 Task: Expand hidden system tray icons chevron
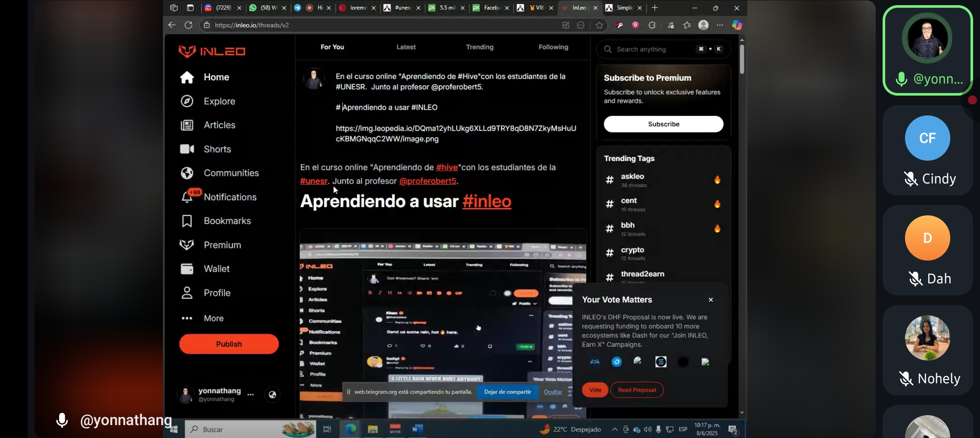point(615,429)
